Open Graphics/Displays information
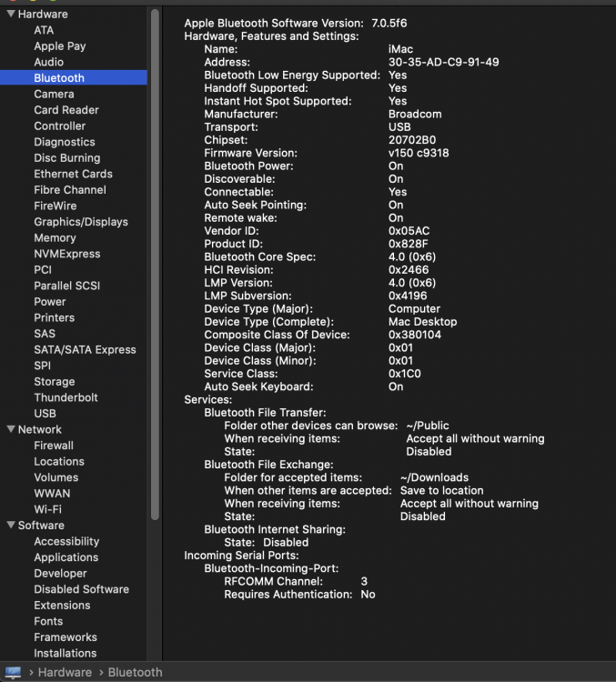Screen dimensions: 616x682 (81, 222)
